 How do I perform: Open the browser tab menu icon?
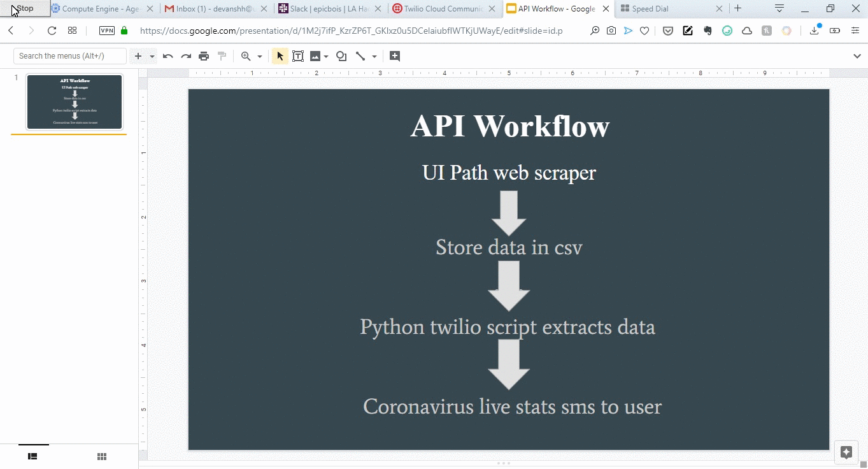pyautogui.click(x=779, y=8)
